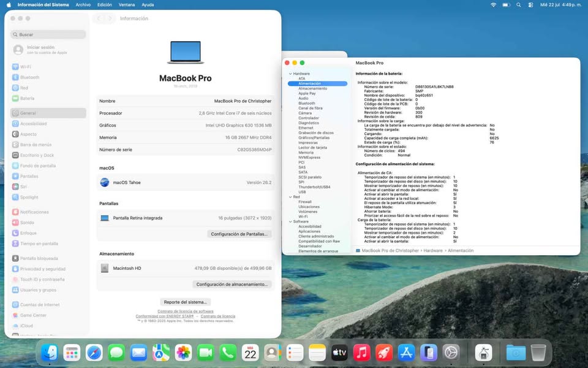Open Mail app in Dock

click(x=139, y=353)
